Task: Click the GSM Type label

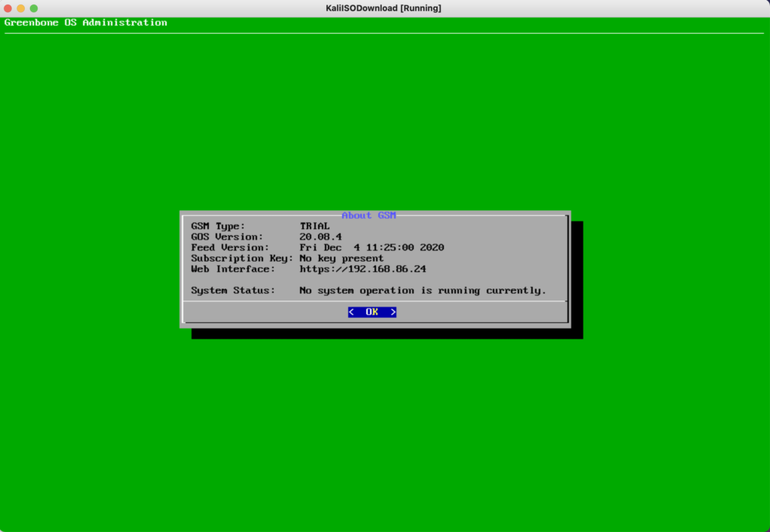Action: (218, 226)
